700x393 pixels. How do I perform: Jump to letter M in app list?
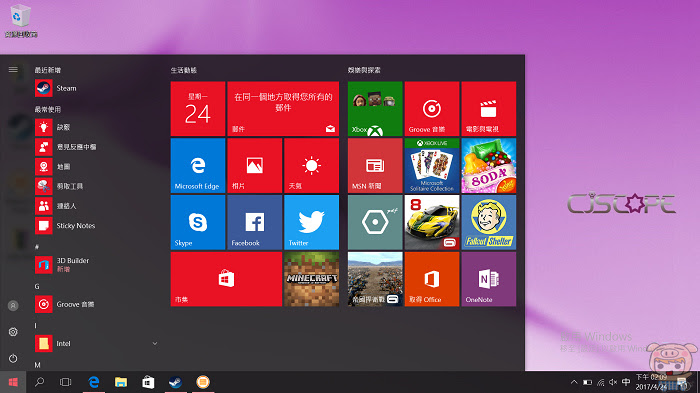click(x=38, y=365)
